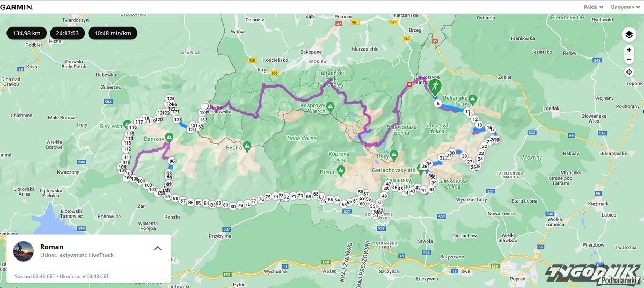Select kilometer marker 6 on route
The width and height of the screenshot is (644, 288).
(x=438, y=104)
